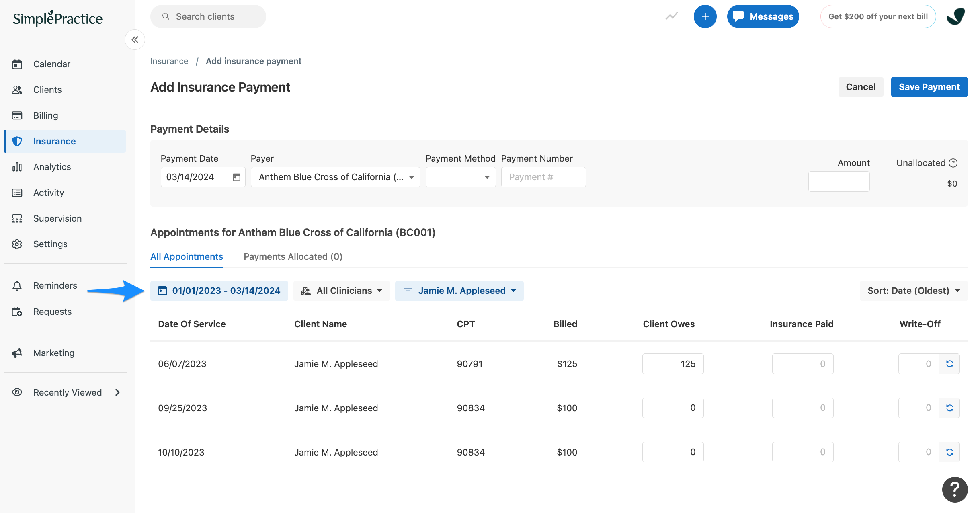Open the Calendar icon in sidebar
This screenshot has width=980, height=513.
pyautogui.click(x=17, y=64)
